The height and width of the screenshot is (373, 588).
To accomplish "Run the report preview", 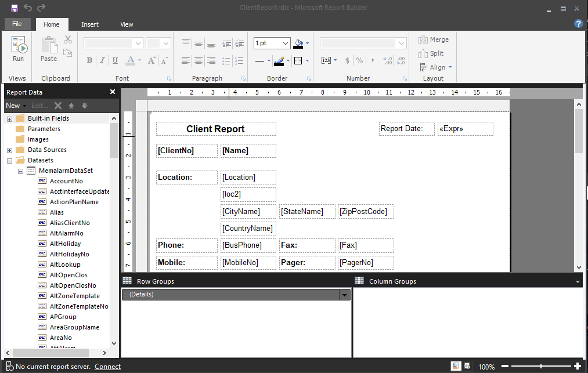I will pyautogui.click(x=19, y=49).
